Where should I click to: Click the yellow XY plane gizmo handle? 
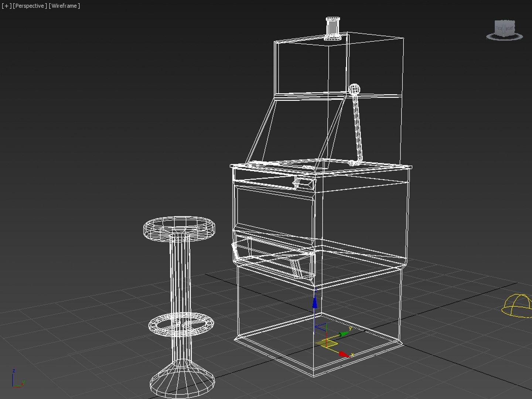point(326,343)
